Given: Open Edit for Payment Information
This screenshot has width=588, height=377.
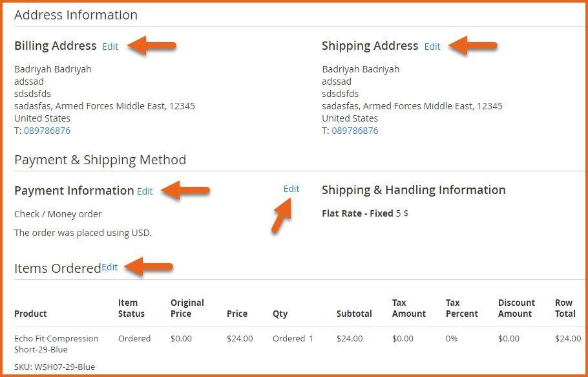Looking at the screenshot, I should [145, 191].
